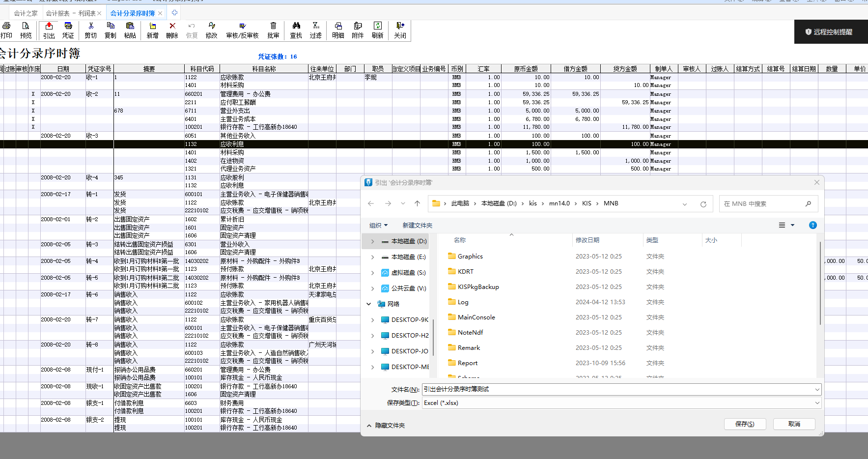This screenshot has width=868, height=459.
Task: Expand the 本地磁盘 (E:) tree node
Action: click(372, 257)
